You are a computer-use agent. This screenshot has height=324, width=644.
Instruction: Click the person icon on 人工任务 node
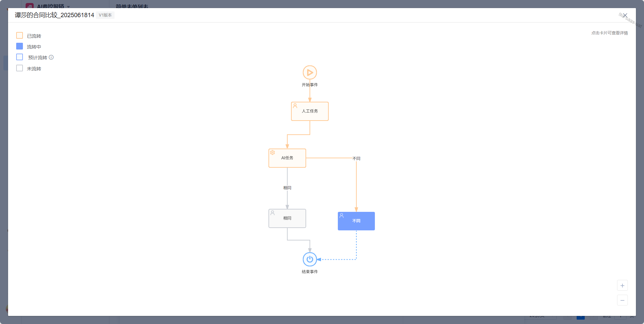click(295, 106)
